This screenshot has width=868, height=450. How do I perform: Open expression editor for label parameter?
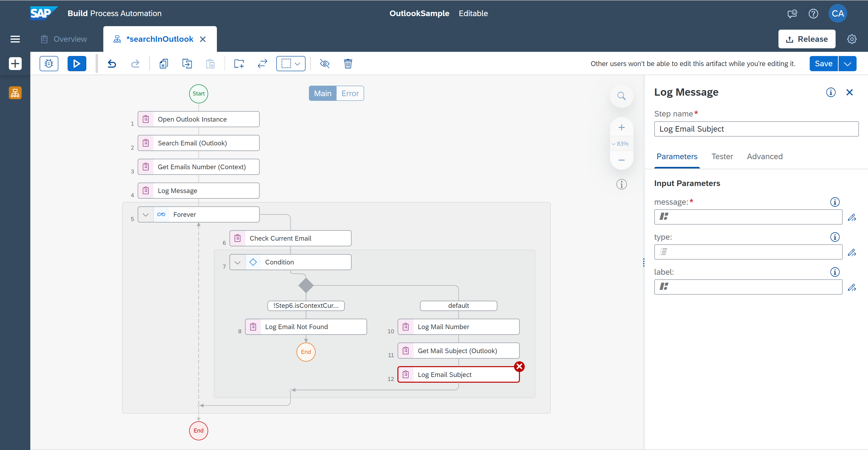pos(852,288)
